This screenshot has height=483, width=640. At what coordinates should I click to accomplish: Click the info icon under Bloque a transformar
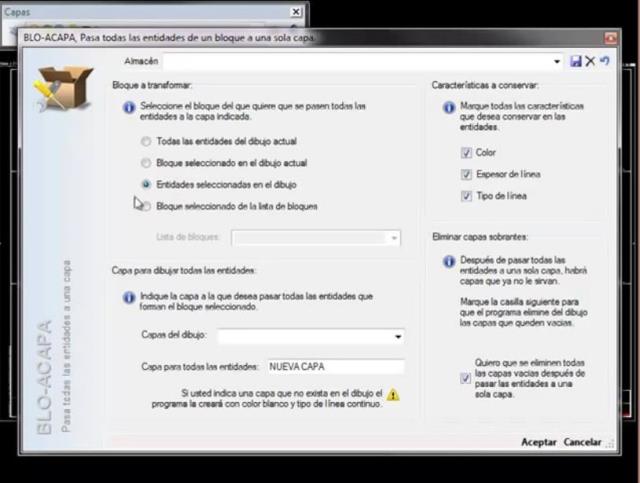(129, 107)
